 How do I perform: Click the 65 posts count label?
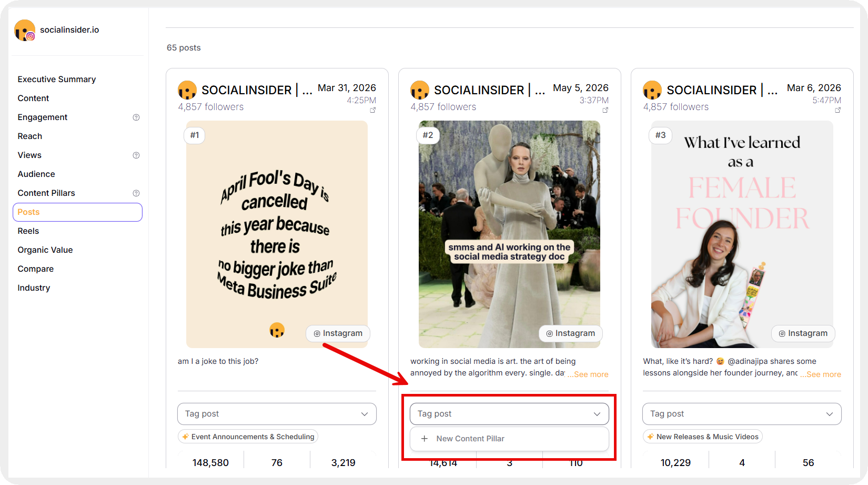click(184, 48)
